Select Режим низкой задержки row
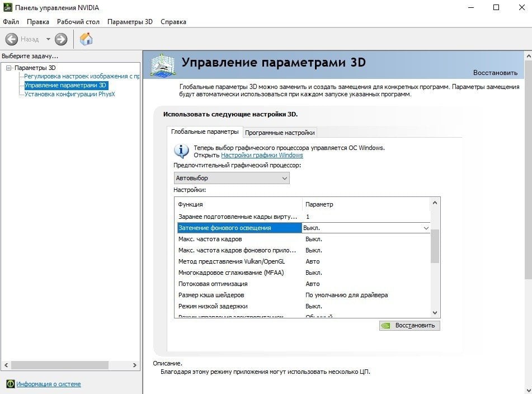 coord(304,306)
